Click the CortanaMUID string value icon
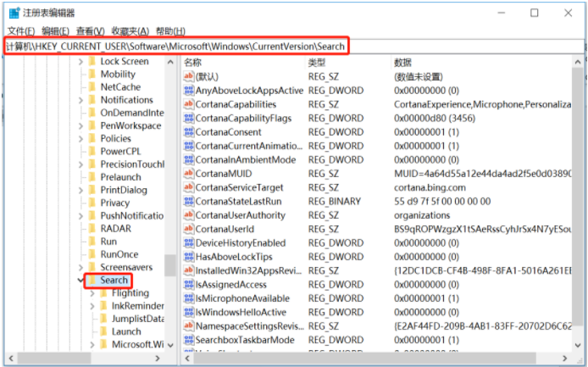The height and width of the screenshot is (367, 588). click(189, 174)
